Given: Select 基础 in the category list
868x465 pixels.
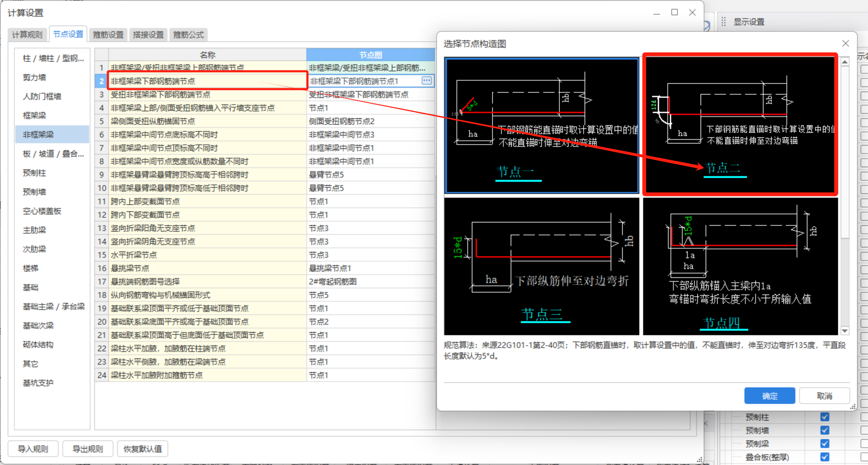Looking at the screenshot, I should (x=53, y=287).
